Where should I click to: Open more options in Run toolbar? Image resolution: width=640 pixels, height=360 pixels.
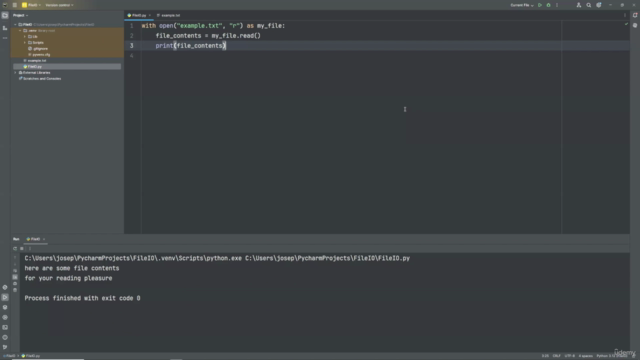pos(30,248)
